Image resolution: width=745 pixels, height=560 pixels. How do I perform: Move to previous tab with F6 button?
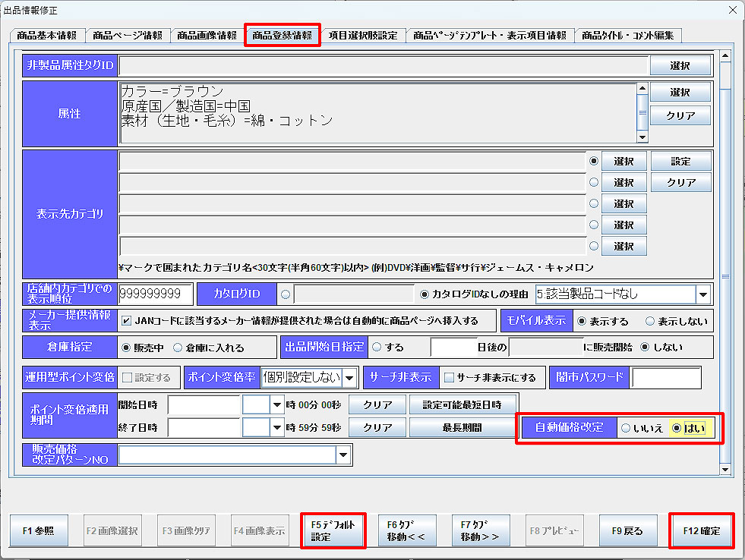tap(406, 530)
